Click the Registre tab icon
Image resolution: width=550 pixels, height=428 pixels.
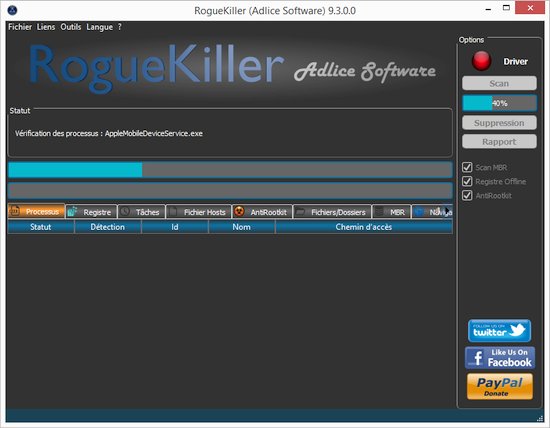tap(72, 212)
